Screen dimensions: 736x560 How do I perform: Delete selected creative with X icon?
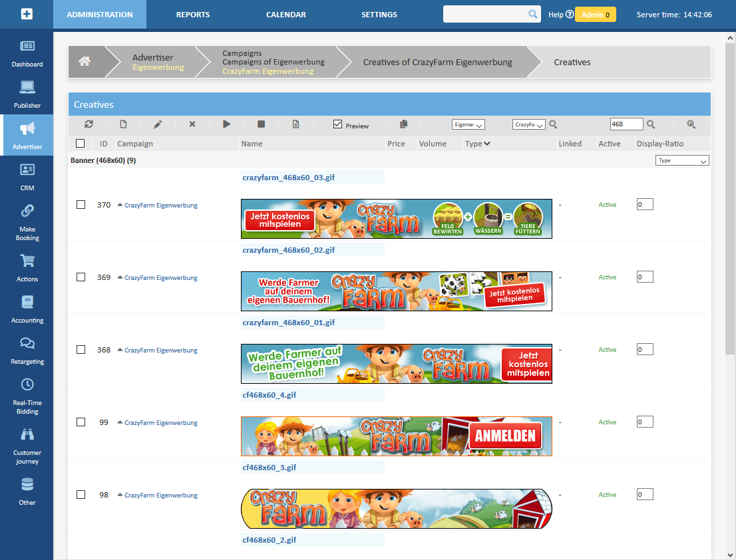192,124
